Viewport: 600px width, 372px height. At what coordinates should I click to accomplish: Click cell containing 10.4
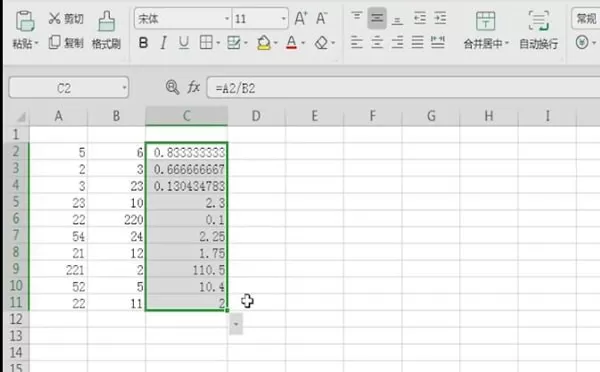pos(187,287)
